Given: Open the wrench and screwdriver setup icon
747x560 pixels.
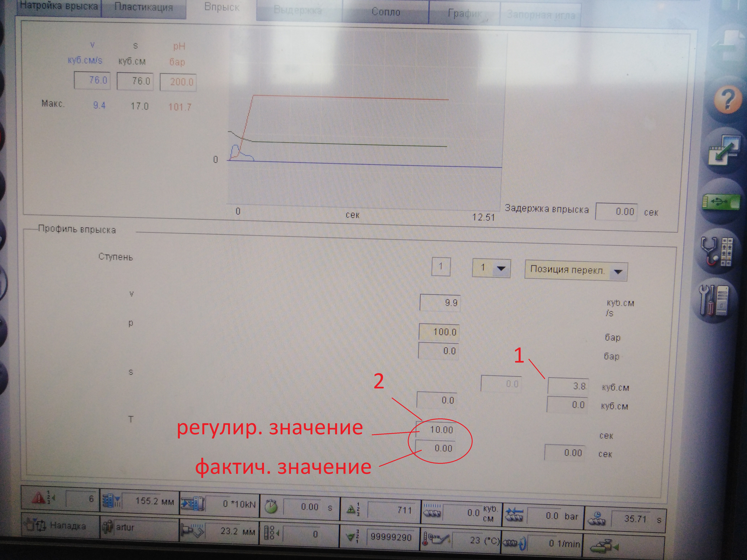Looking at the screenshot, I should click(714, 300).
